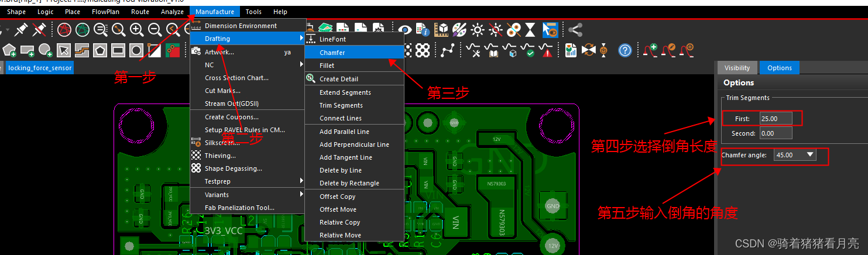Choose Cut Marks
Screen dimensions: 868x255
pos(248,91)
